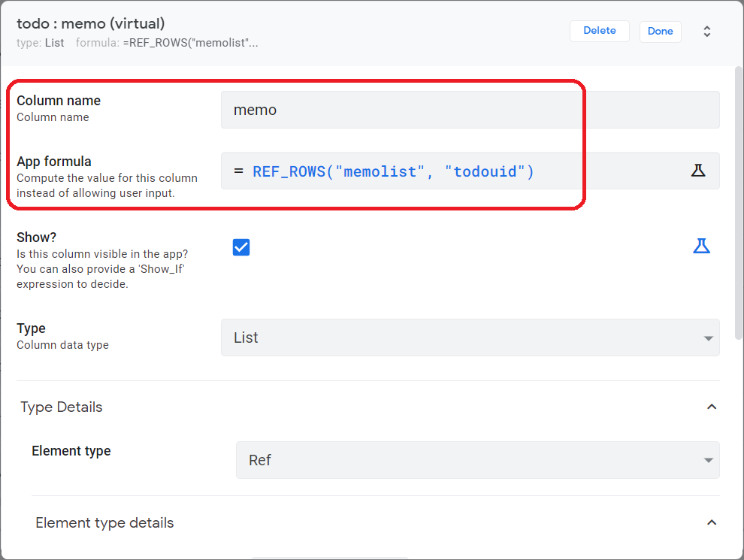Image resolution: width=744 pixels, height=560 pixels.
Task: Collapse the Element type details section
Action: [712, 522]
